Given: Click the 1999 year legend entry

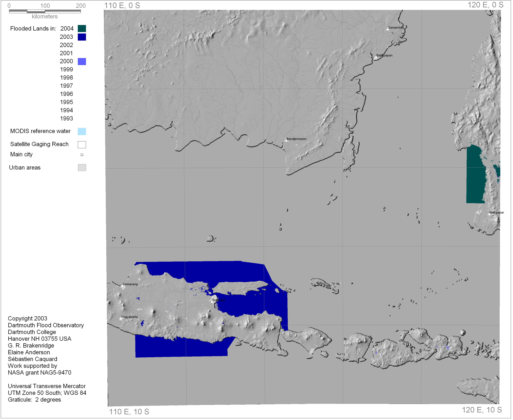Looking at the screenshot, I should pyautogui.click(x=66, y=70).
